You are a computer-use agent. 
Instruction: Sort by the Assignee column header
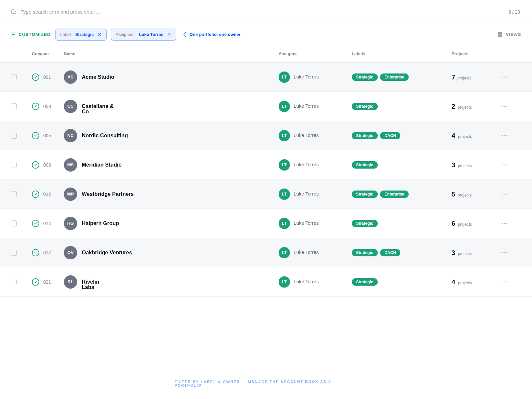(288, 54)
